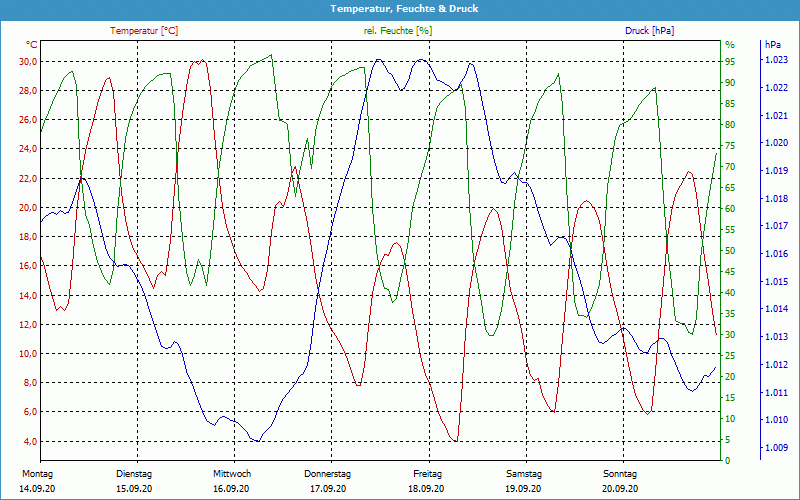The height and width of the screenshot is (500, 800).
Task: Click the 95 humidity axis value
Action: (730, 61)
